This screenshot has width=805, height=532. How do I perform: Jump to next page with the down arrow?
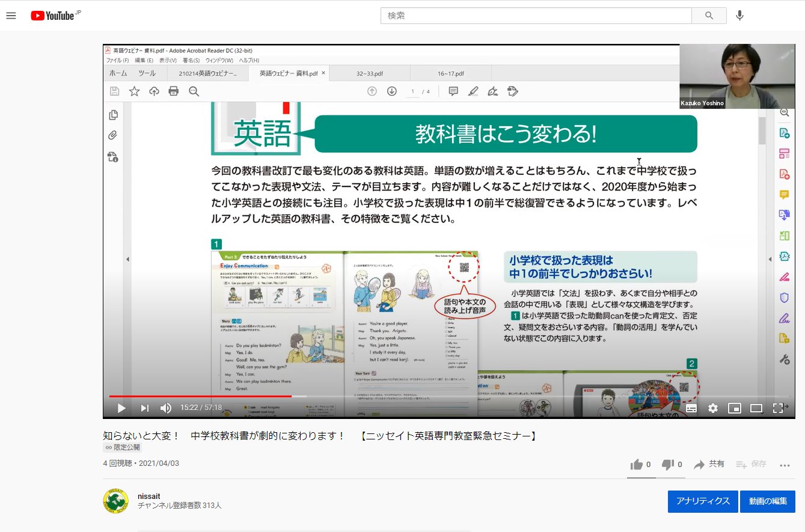tap(391, 91)
